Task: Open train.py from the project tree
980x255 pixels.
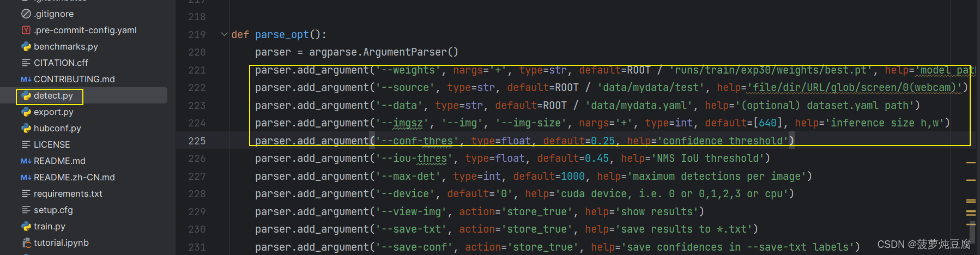Action: click(50, 226)
